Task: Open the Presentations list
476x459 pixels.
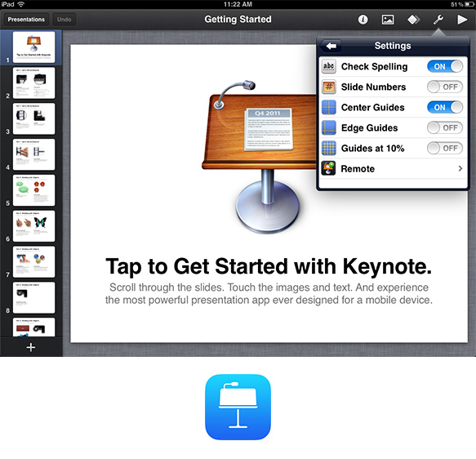Action: click(x=26, y=20)
